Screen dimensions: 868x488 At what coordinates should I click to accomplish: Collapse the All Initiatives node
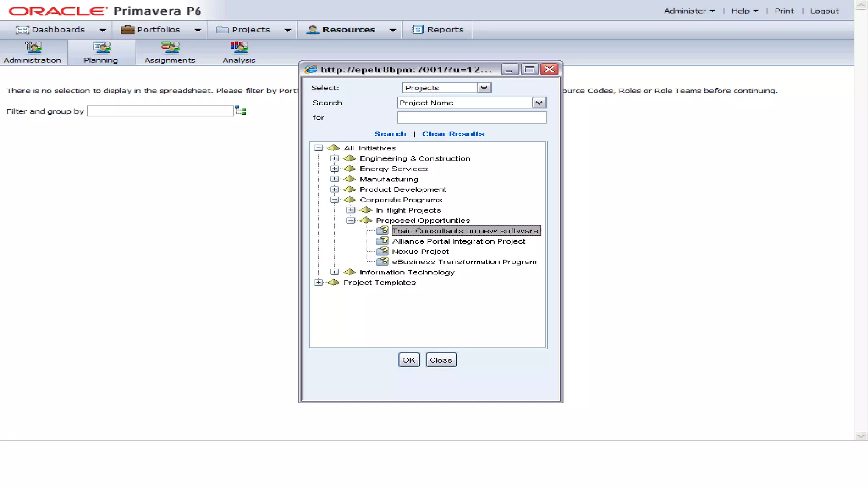point(318,148)
